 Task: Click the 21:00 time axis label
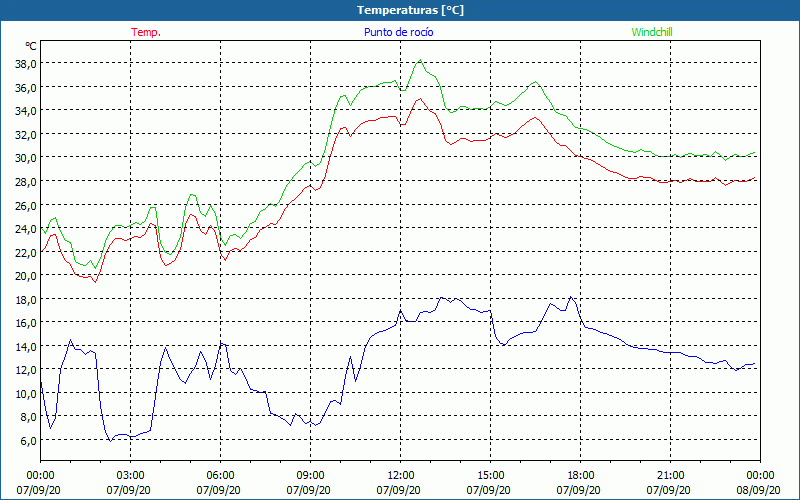point(670,476)
